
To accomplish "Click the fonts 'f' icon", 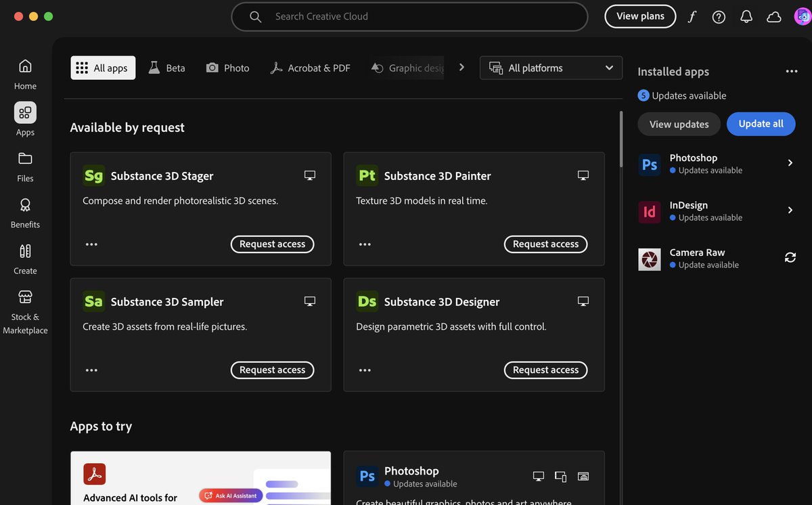I will click(692, 17).
